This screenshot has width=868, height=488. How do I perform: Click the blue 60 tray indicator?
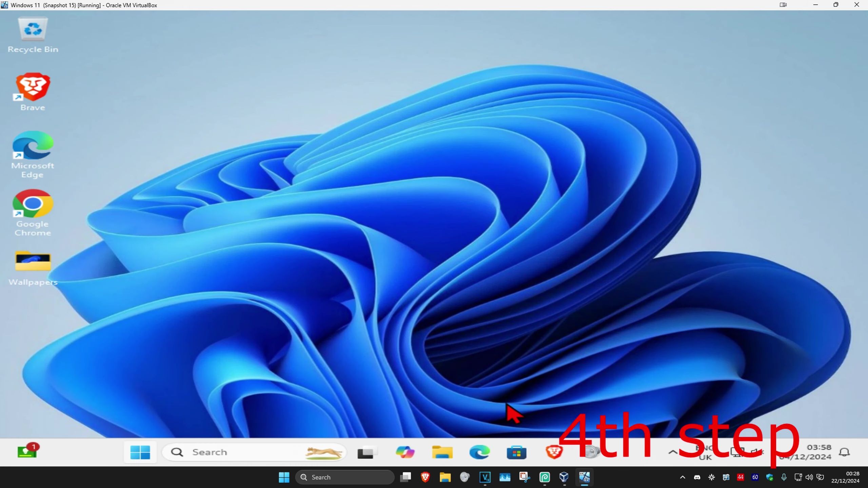click(x=755, y=477)
